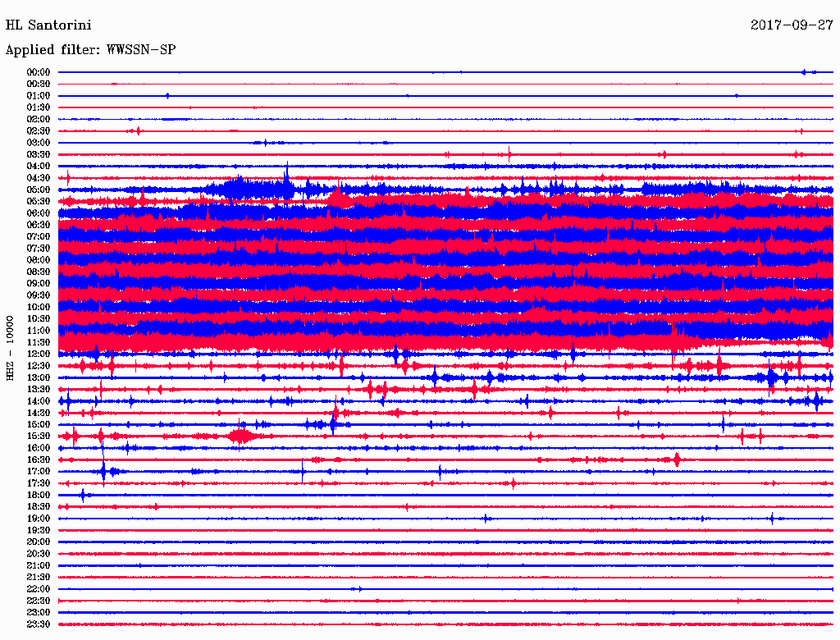This screenshot has width=840, height=640.
Task: Select the 13:30 time label
Action: pos(39,389)
